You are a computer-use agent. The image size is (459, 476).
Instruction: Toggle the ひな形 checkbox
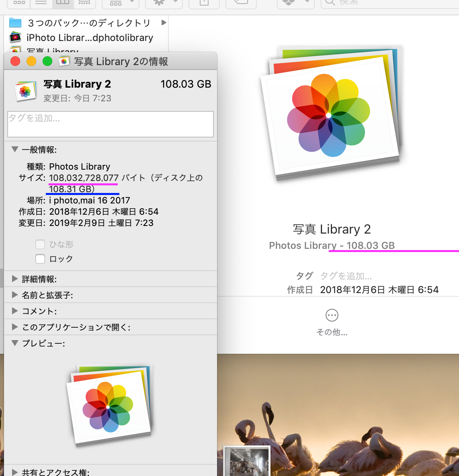40,244
